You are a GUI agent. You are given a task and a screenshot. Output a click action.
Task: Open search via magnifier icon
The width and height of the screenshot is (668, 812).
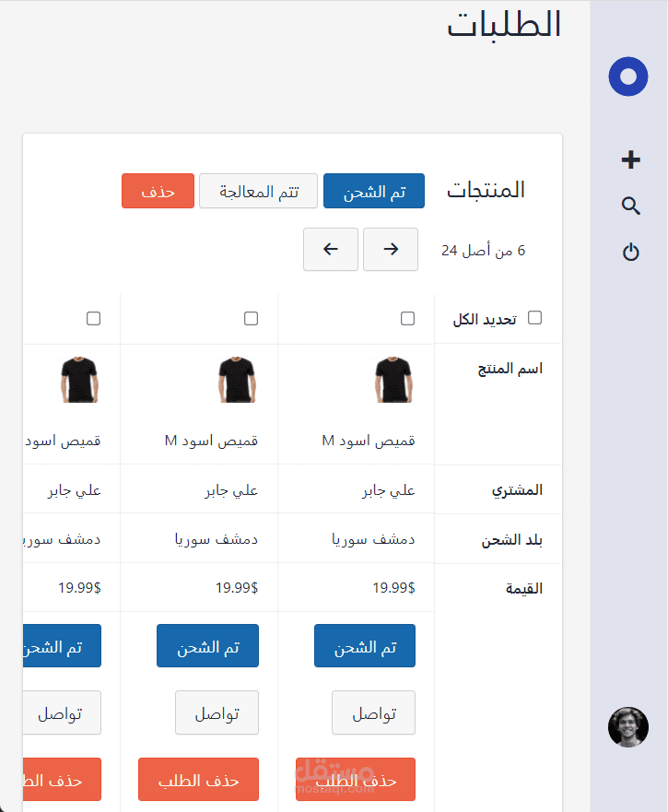pos(630,206)
